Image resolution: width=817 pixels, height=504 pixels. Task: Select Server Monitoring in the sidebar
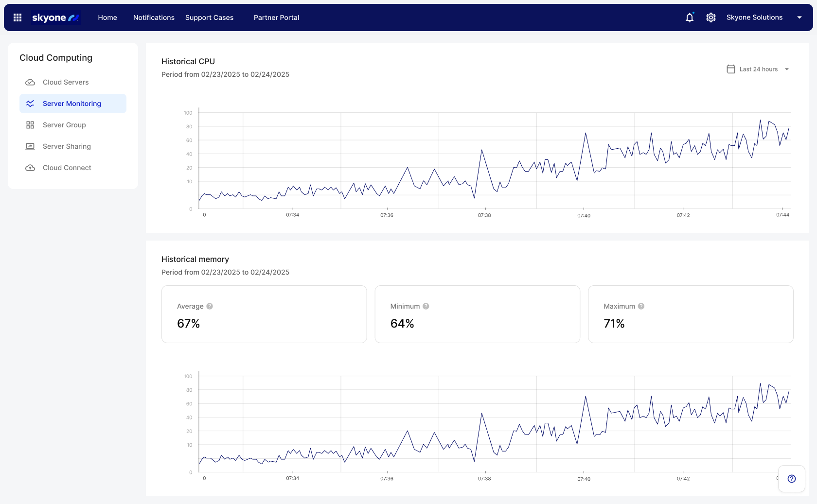click(x=71, y=103)
